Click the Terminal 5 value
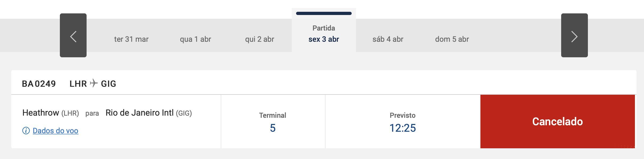Screen dimensions: 644x159 pyautogui.click(x=273, y=128)
